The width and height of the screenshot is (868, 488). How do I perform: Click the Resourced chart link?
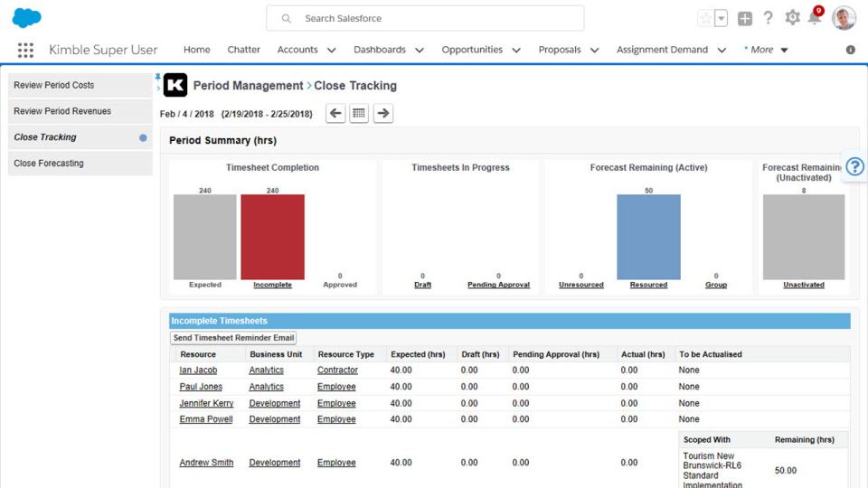click(x=648, y=285)
